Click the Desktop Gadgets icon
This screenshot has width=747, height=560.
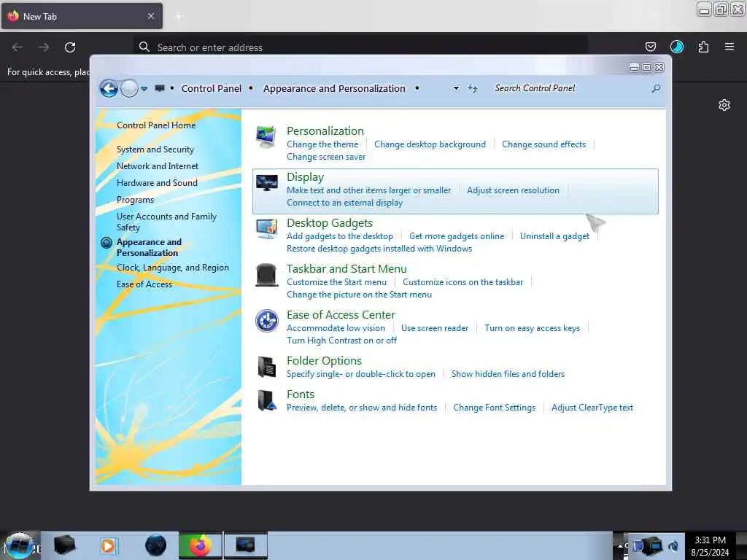pyautogui.click(x=266, y=229)
